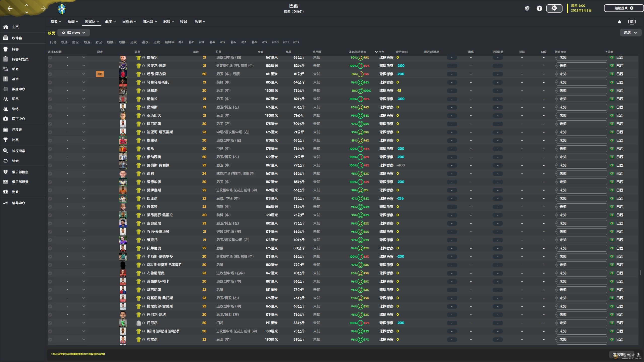Tick the selection circle for 马塞洛

[50, 91]
